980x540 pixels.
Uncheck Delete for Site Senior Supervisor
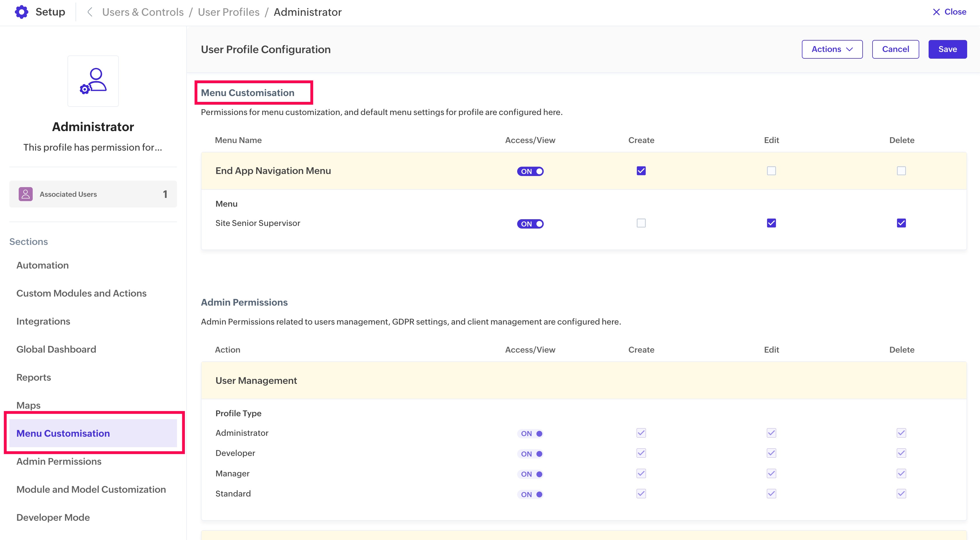tap(901, 223)
